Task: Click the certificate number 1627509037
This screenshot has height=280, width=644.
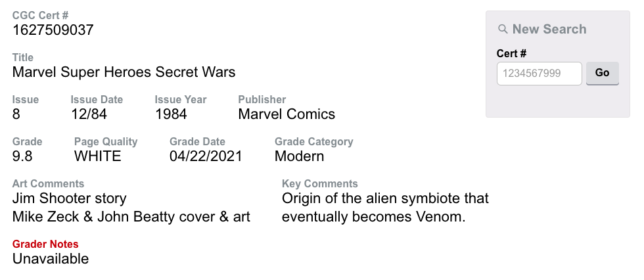Action: [53, 30]
